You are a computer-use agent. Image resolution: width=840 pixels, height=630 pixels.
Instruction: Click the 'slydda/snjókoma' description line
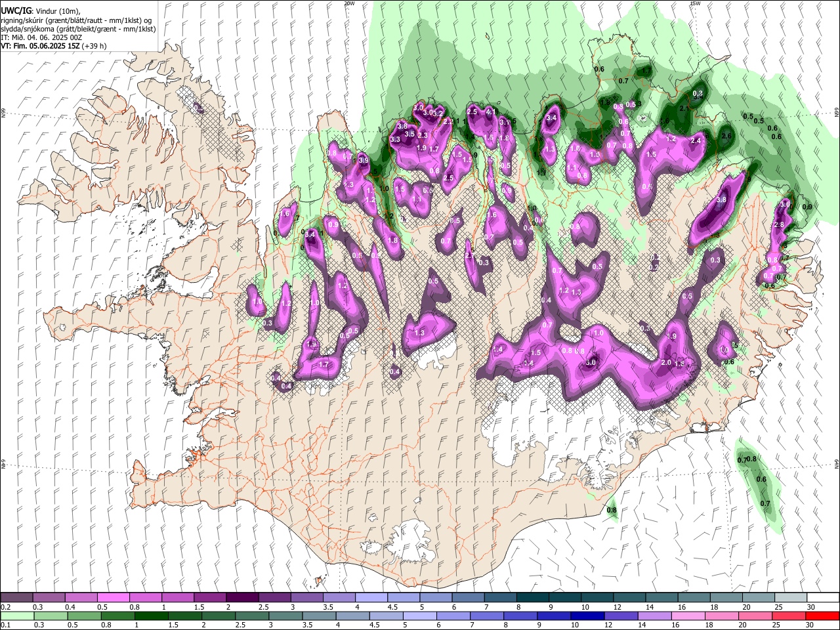(x=78, y=29)
